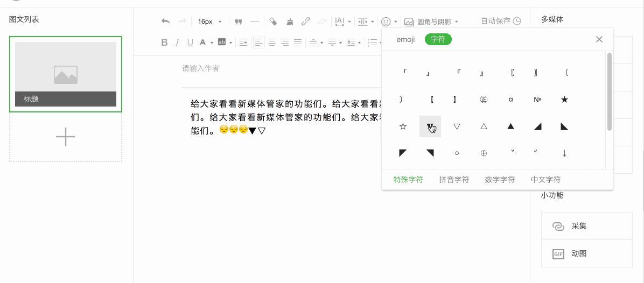The width and height of the screenshot is (644, 283).
Task: Insert the hollow down triangle ▽
Action: [457, 126]
